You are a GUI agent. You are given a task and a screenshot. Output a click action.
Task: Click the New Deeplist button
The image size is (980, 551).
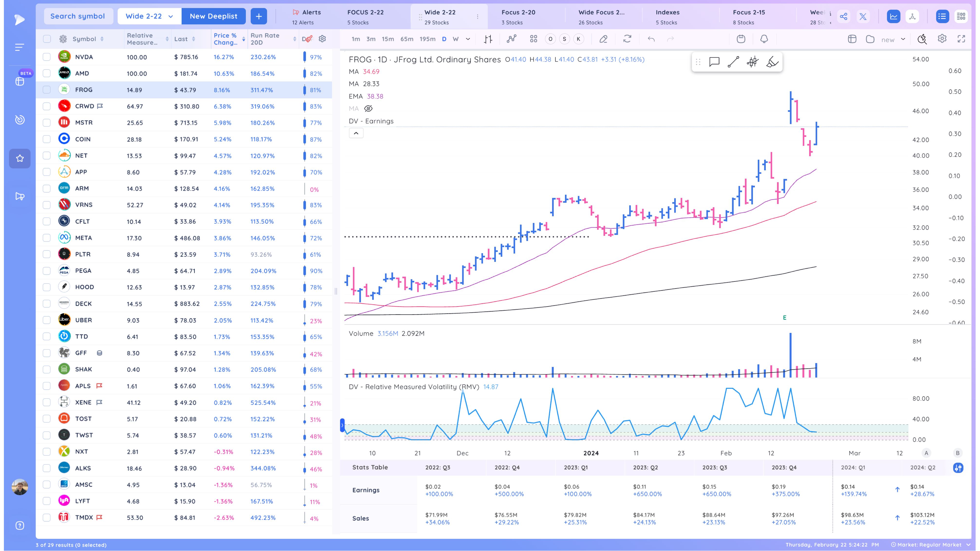213,16
